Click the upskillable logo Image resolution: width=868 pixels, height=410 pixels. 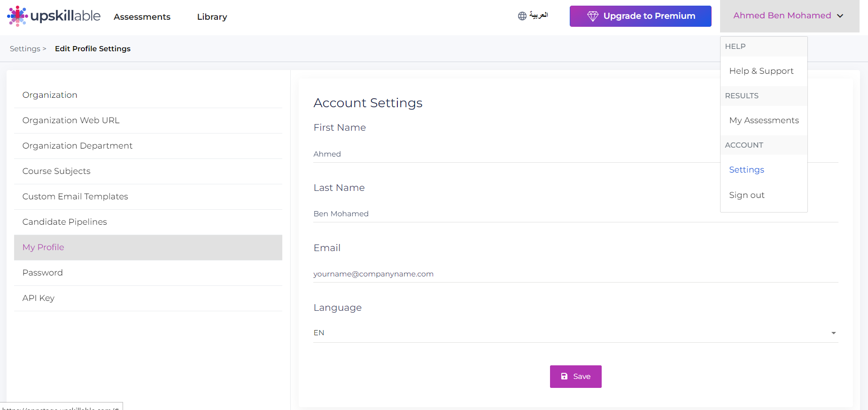coord(54,16)
